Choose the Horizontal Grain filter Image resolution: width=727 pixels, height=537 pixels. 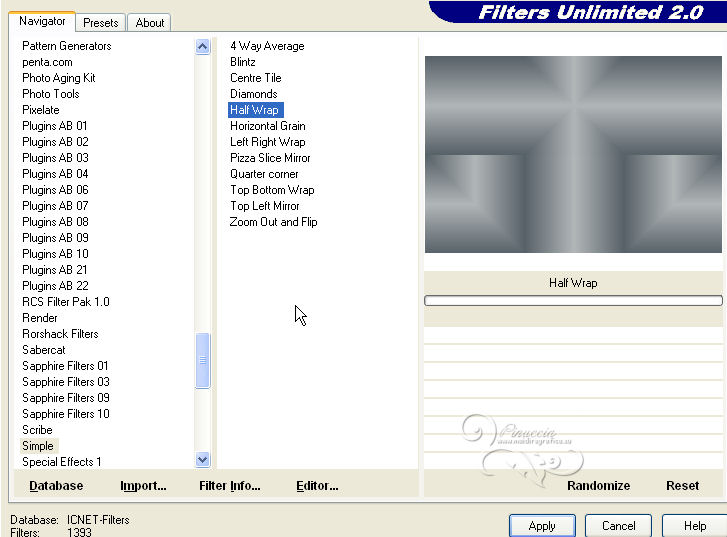(x=268, y=126)
